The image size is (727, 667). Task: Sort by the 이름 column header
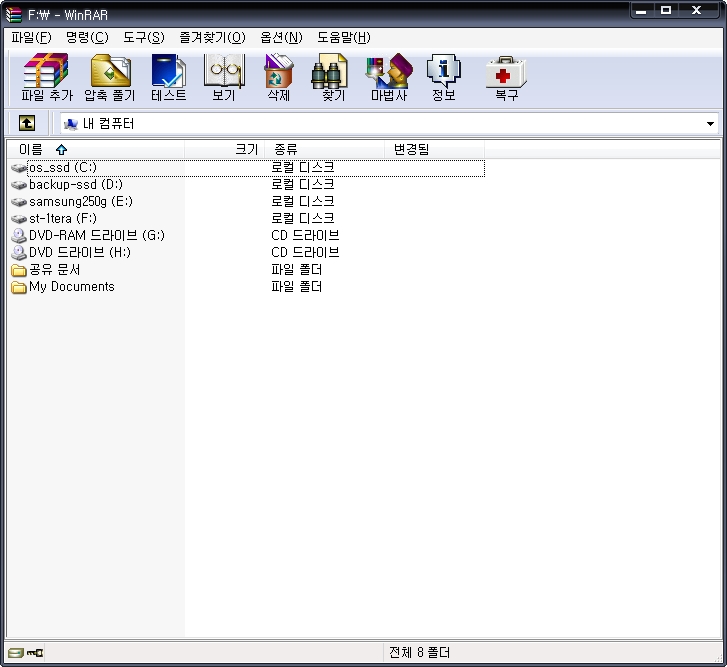(96, 149)
